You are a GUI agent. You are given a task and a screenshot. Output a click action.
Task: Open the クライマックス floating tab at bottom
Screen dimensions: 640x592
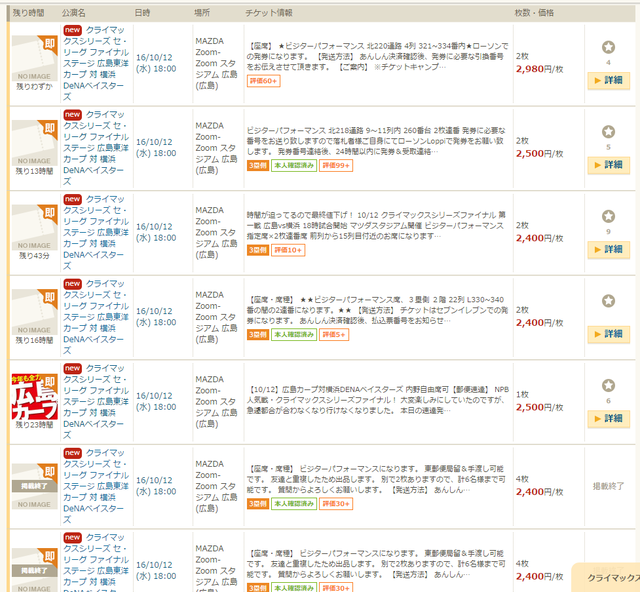pos(607,578)
